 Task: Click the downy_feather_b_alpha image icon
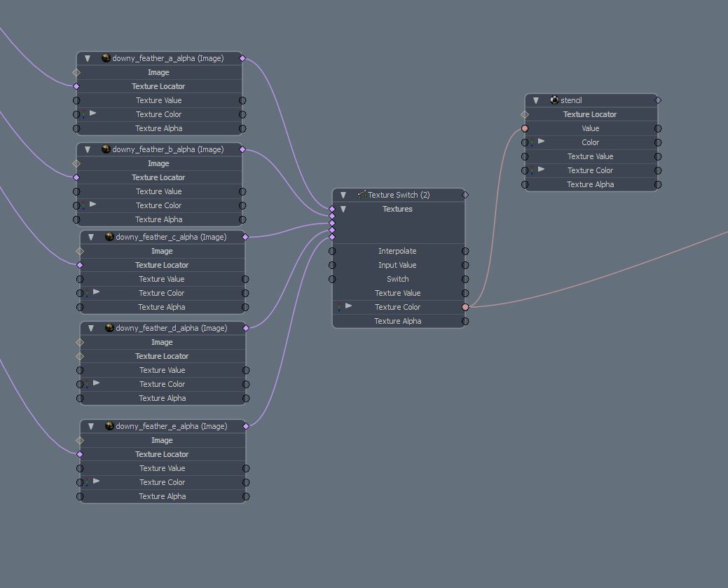click(106, 149)
